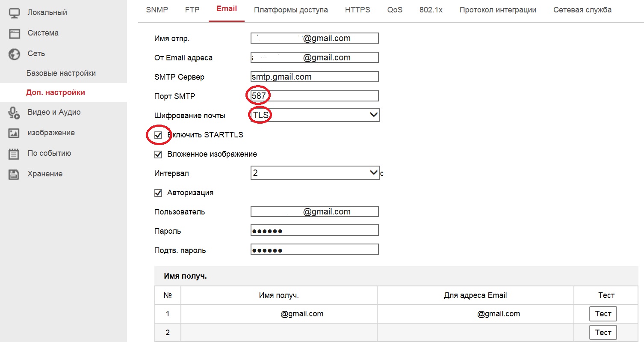Click the Storage floppy disk icon
Image resolution: width=644 pixels, height=342 pixels.
click(x=15, y=174)
